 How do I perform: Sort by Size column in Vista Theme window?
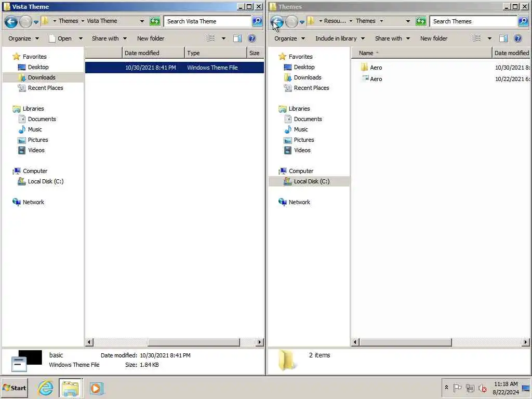point(256,53)
